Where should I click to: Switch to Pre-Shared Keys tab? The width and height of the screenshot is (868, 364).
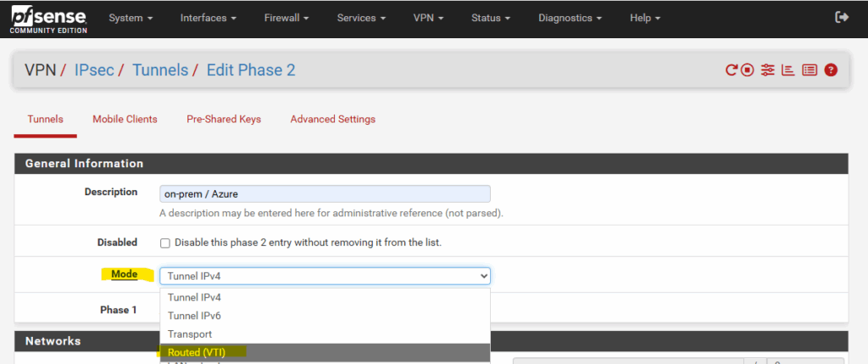(x=224, y=119)
